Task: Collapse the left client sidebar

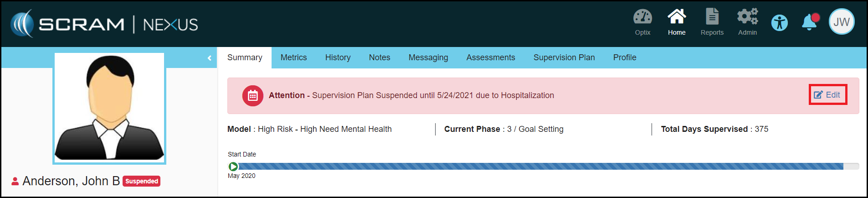Action: (x=209, y=58)
